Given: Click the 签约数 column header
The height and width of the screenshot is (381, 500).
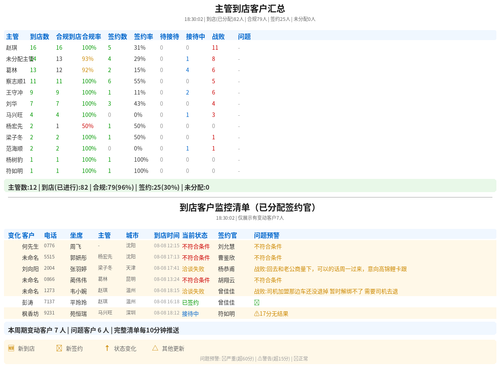Looking at the screenshot, I should point(117,37).
